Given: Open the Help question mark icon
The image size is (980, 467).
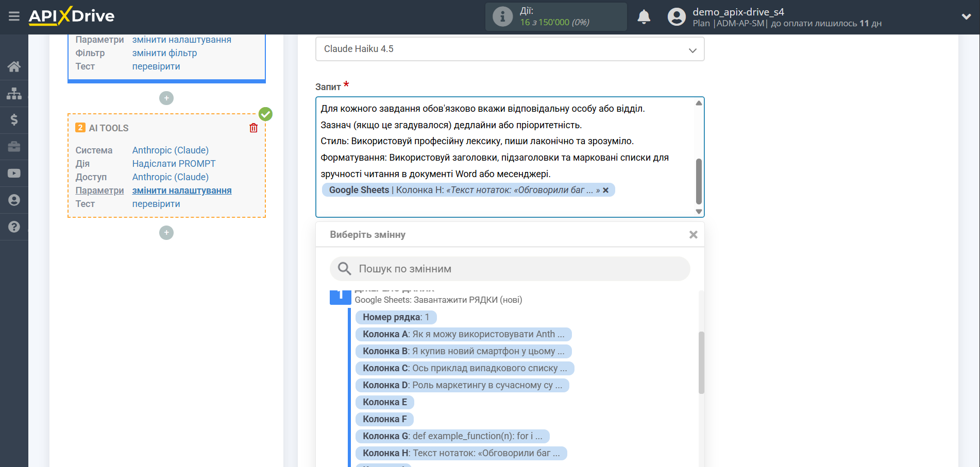Looking at the screenshot, I should (x=14, y=227).
